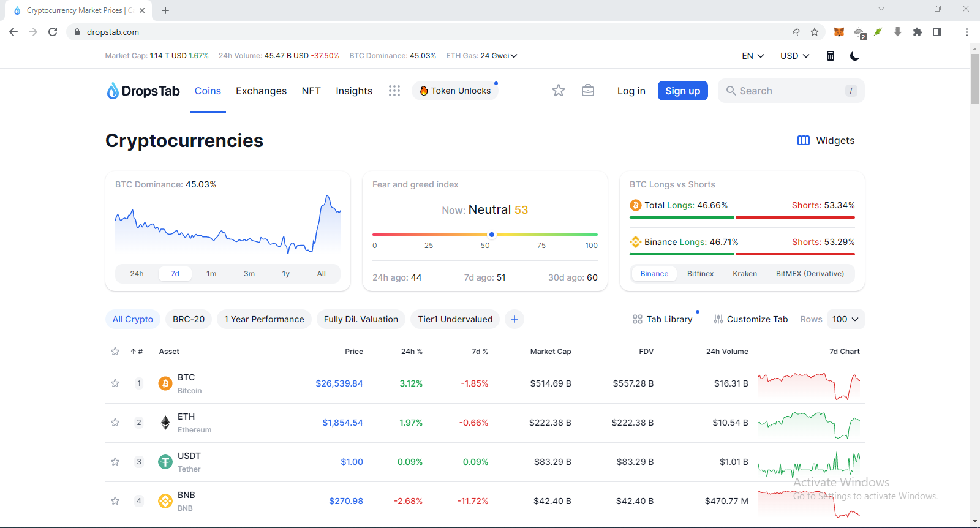Select Bitfinex exchange for longs/shorts
Screen dimensions: 980x528
[x=700, y=274]
